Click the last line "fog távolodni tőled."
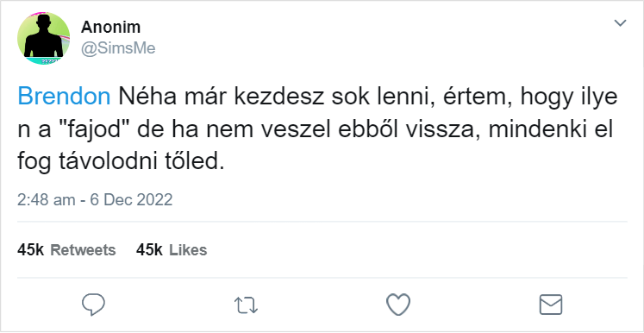644x333 pixels. (x=122, y=163)
